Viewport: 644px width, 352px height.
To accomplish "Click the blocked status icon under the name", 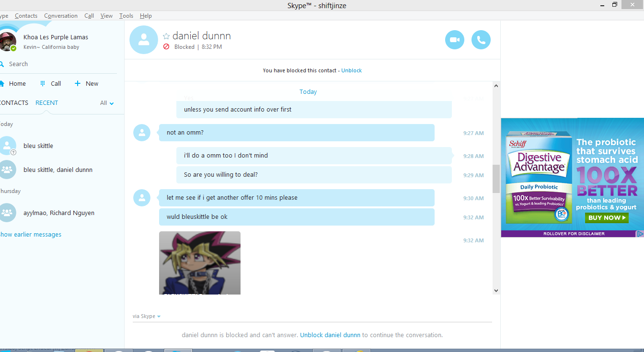I will click(x=166, y=47).
